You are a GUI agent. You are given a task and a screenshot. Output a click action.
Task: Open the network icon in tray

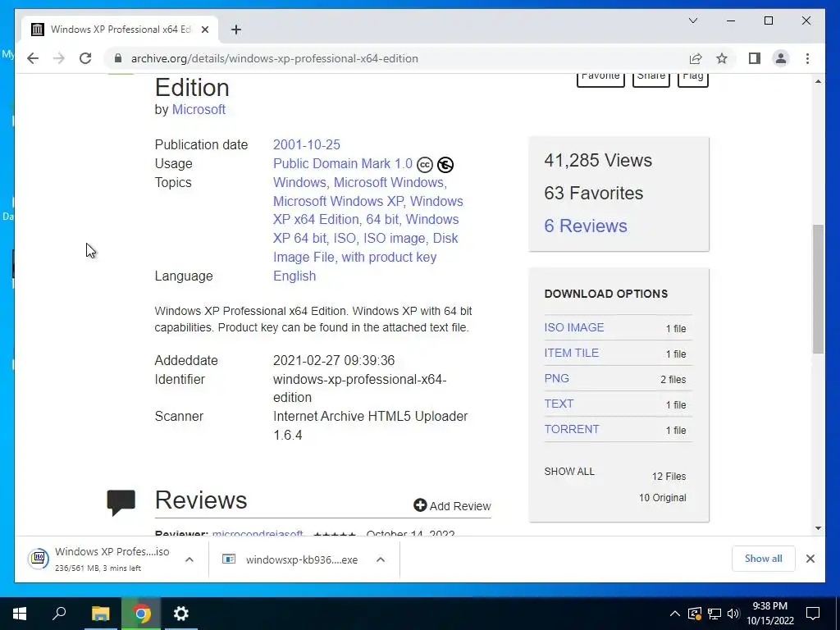(714, 614)
